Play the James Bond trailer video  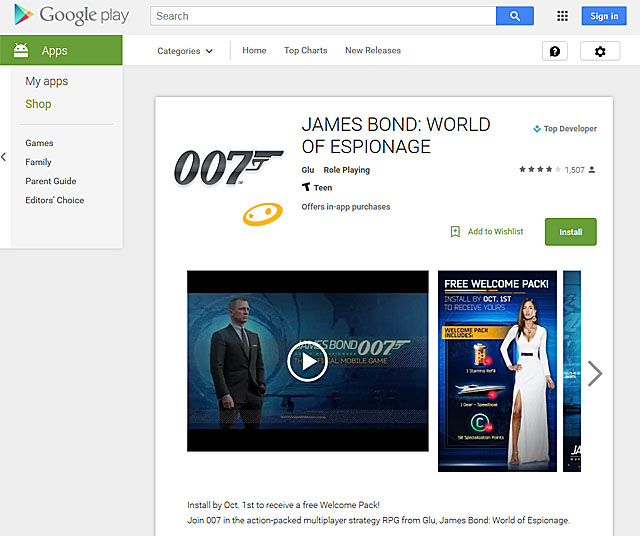click(307, 361)
